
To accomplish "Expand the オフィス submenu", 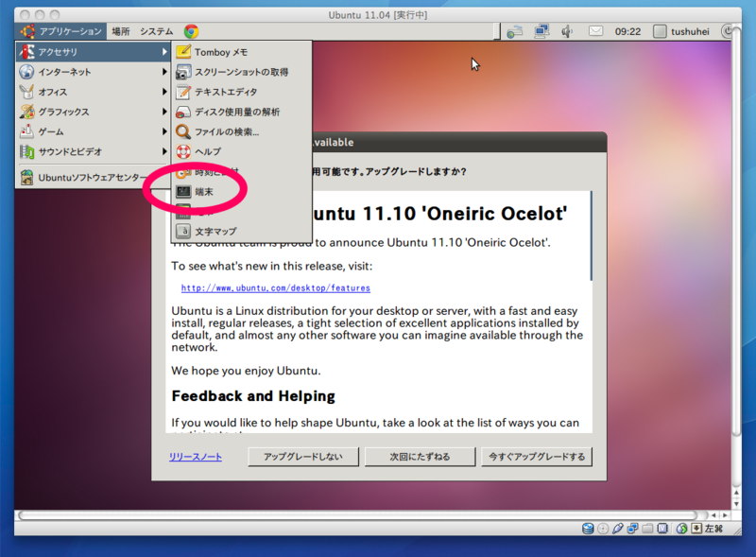I will (x=93, y=92).
